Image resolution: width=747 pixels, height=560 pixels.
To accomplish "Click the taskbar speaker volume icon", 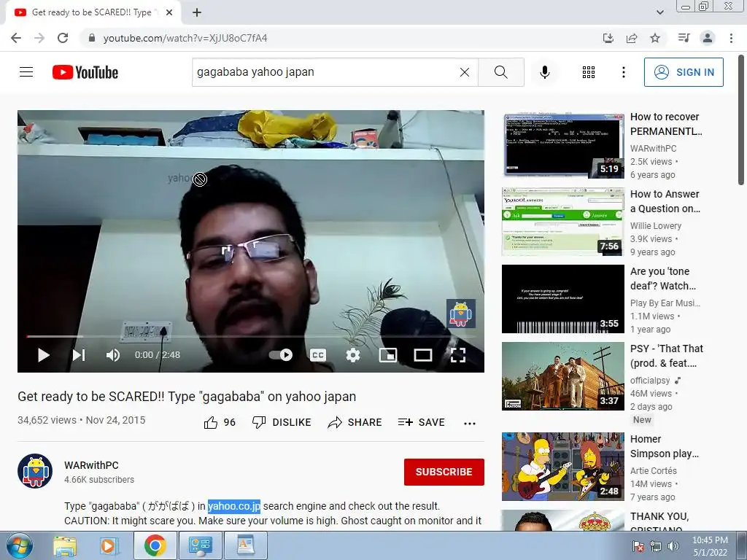I will [x=673, y=546].
